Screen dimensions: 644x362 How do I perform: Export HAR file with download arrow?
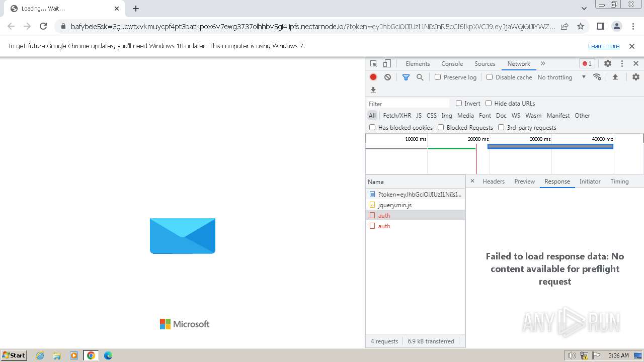(x=373, y=90)
